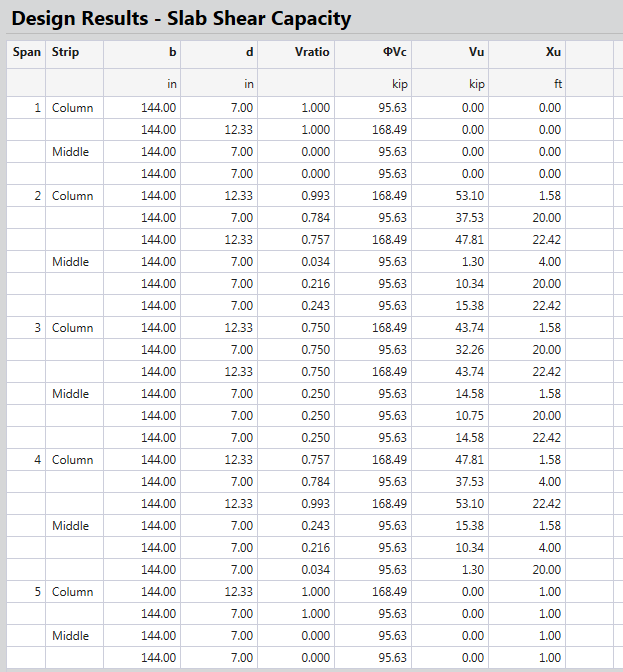The image size is (623, 672).
Task: Click the Column strip cell of Span 2
Action: pos(73,196)
